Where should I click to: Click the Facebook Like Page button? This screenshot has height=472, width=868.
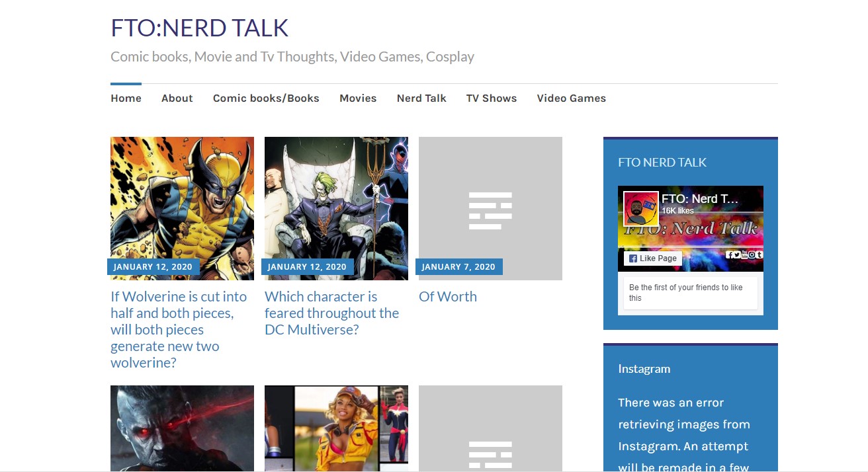tap(652, 258)
